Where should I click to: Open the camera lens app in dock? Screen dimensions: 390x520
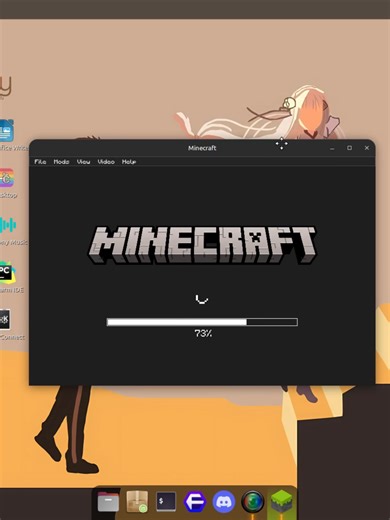coord(253,502)
